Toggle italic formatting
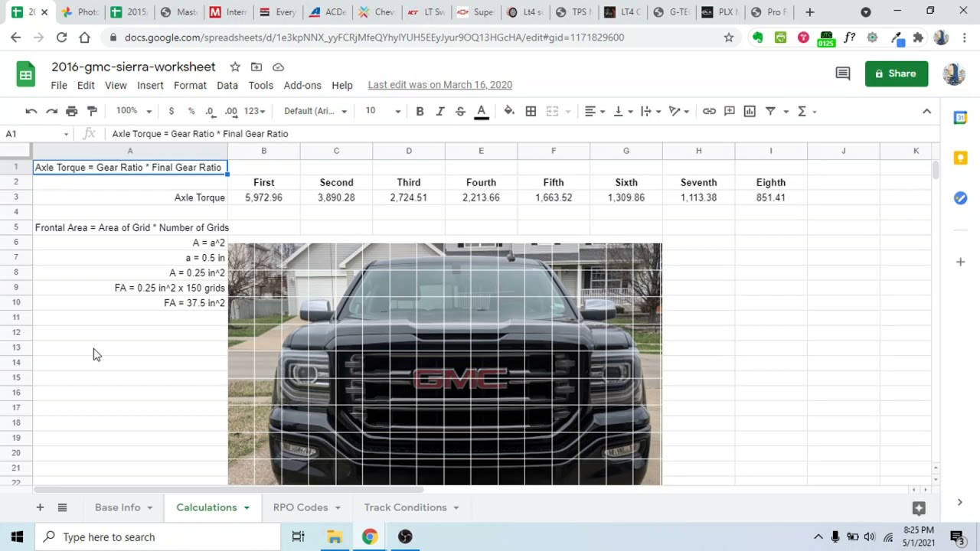 pos(439,111)
